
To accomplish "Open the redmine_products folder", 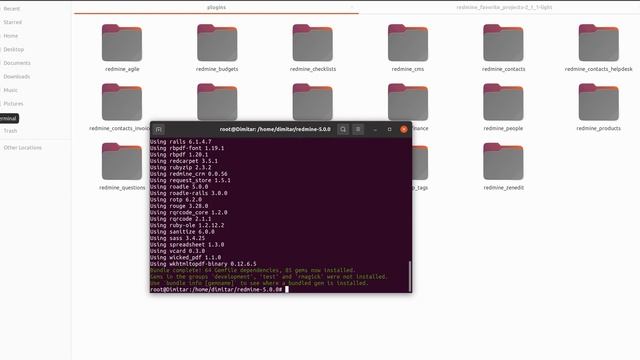I will point(599,102).
